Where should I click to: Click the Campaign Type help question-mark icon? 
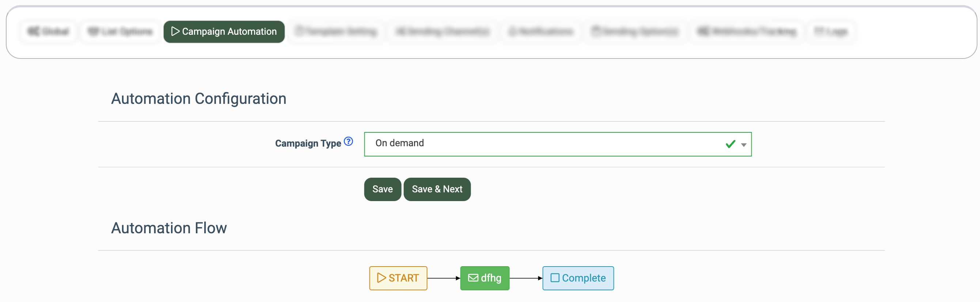click(348, 141)
